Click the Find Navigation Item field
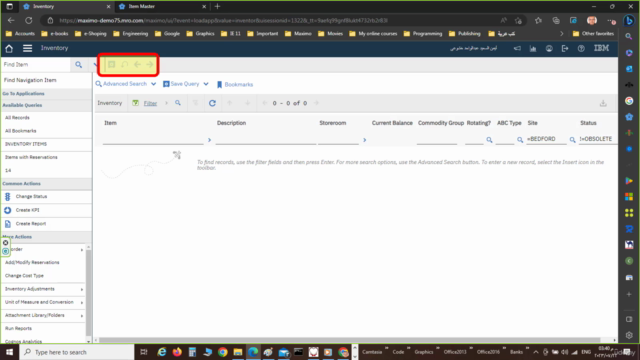This screenshot has height=360, width=640. 46,80
